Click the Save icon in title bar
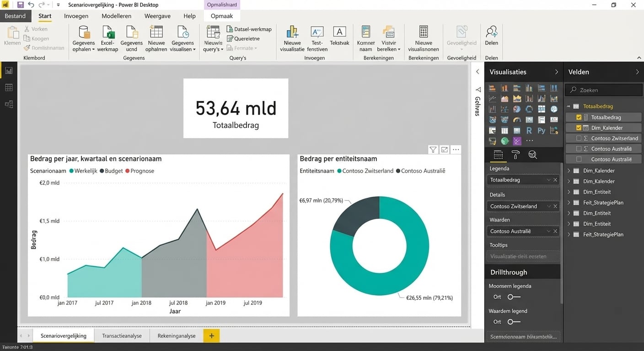The image size is (644, 351). 21,5
